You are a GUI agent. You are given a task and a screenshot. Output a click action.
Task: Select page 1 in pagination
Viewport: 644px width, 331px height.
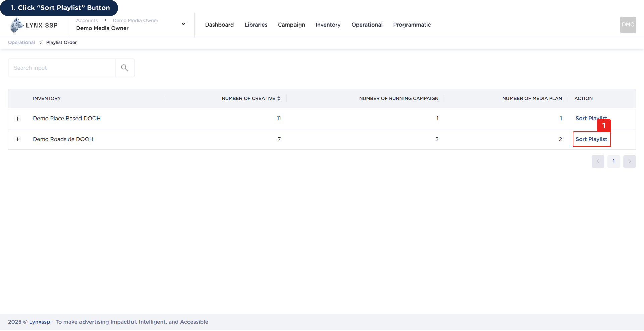pyautogui.click(x=614, y=161)
